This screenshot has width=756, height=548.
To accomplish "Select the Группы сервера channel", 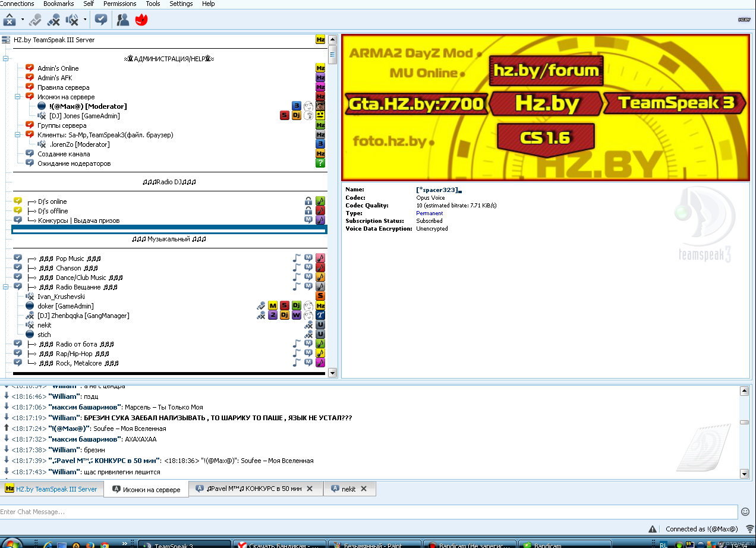I will pos(62,125).
